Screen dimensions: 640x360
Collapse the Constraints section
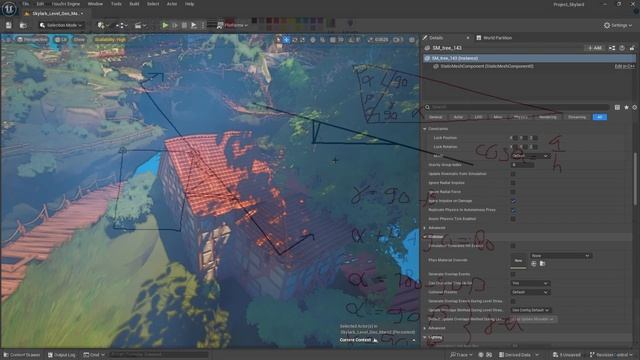[x=425, y=129]
